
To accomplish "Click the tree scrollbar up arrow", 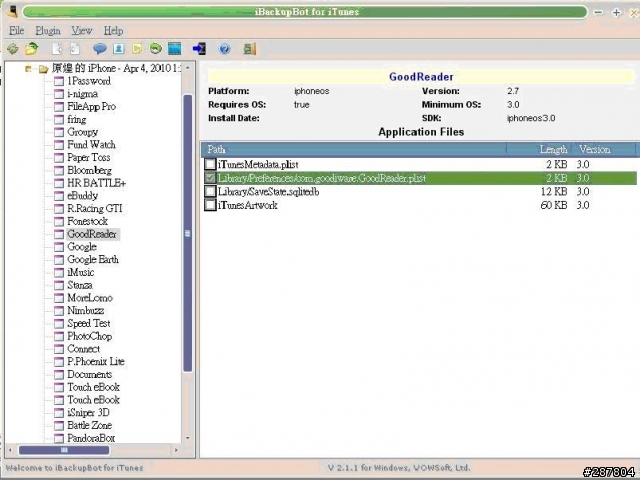I will [x=188, y=68].
